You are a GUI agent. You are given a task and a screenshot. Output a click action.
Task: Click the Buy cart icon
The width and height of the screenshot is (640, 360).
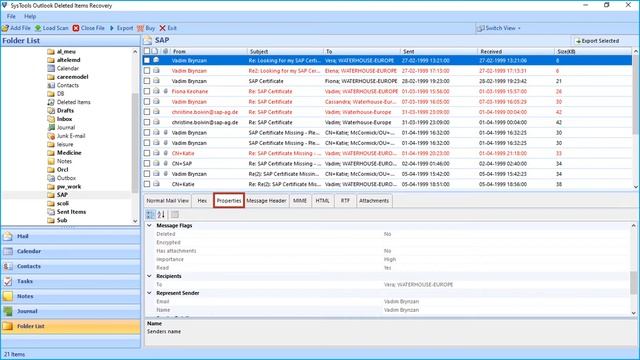pyautogui.click(x=140, y=28)
